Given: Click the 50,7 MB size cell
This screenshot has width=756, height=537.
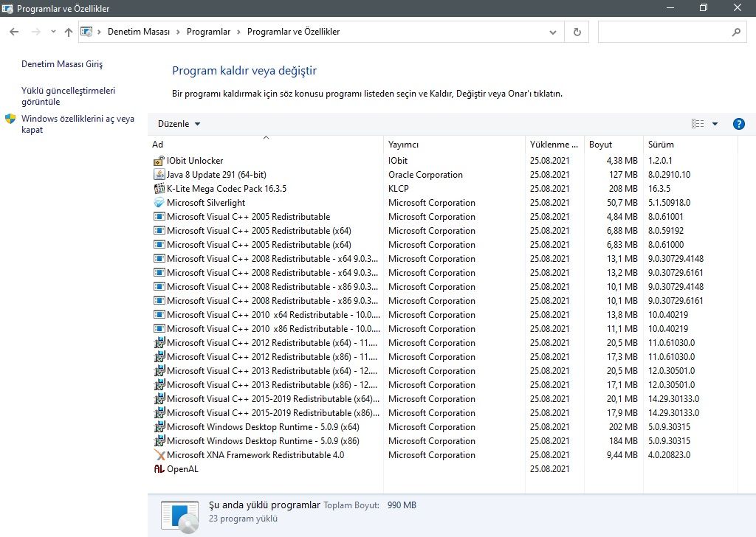Looking at the screenshot, I should coord(622,203).
